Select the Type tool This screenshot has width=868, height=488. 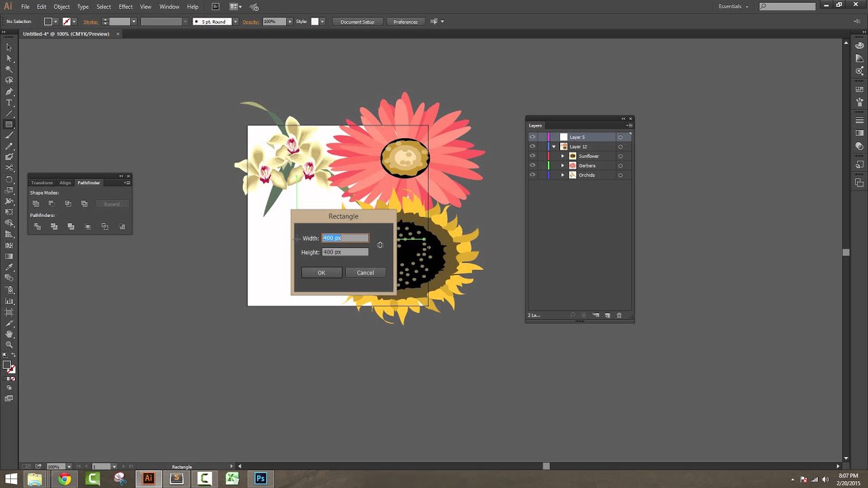pyautogui.click(x=9, y=102)
